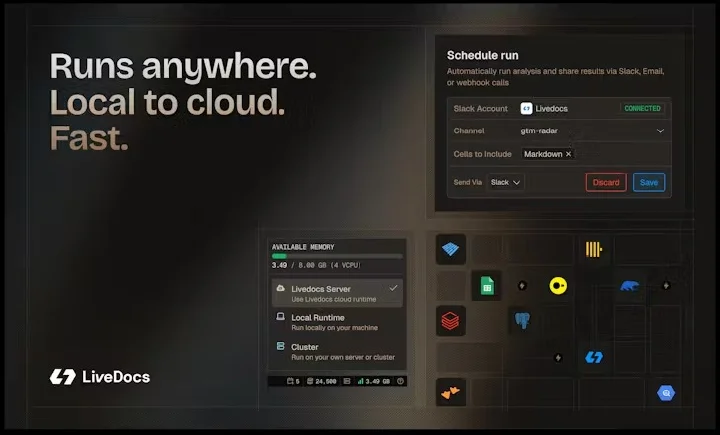Click bolt icon left of blue LiveDocs icon
This screenshot has width=720, height=435.
(x=558, y=357)
